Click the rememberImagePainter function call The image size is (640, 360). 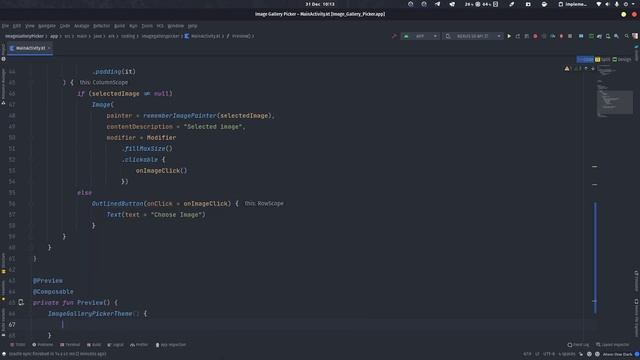click(180, 116)
